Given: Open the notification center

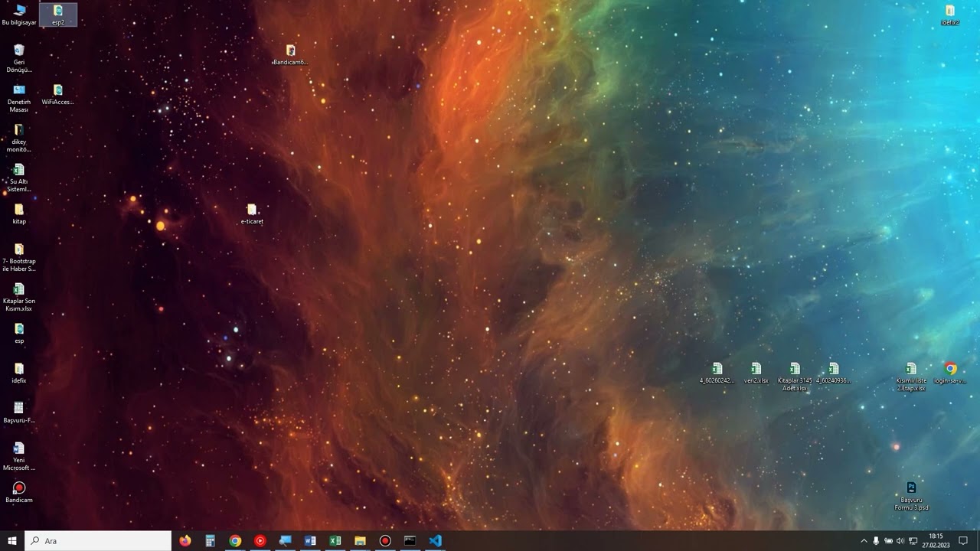Looking at the screenshot, I should pyautogui.click(x=964, y=541).
